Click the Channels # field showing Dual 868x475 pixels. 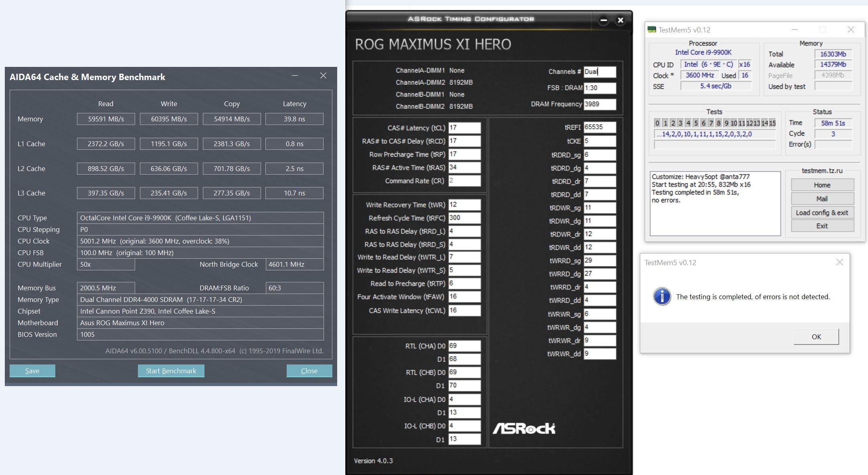tap(599, 72)
